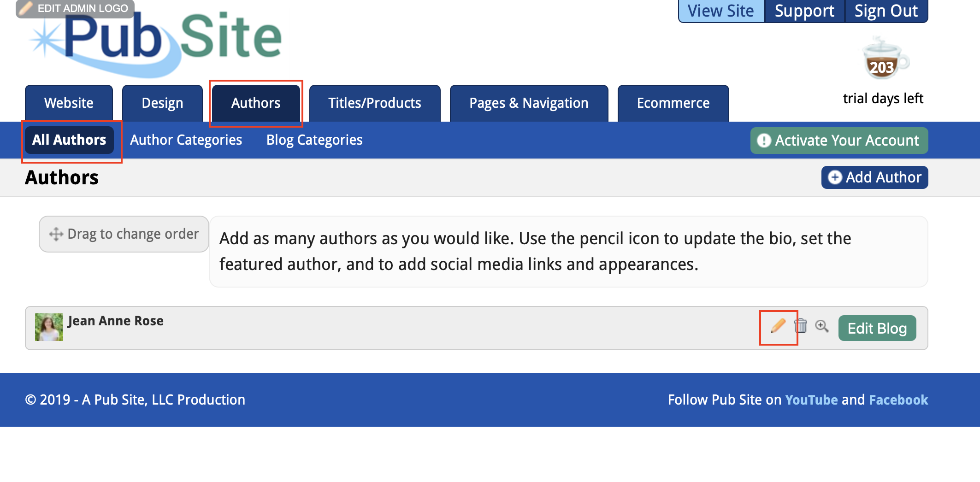Open the Titles/Products tab

(374, 103)
